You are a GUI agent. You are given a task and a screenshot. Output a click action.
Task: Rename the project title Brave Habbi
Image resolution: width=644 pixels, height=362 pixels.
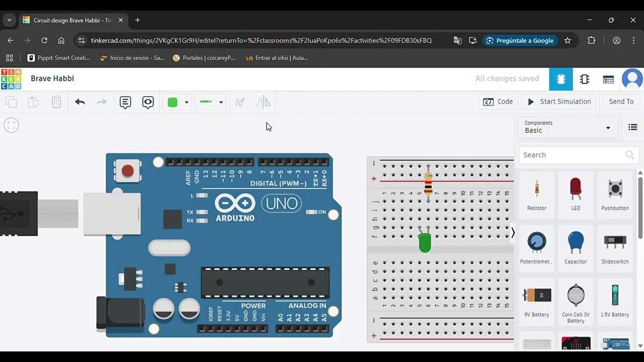point(52,78)
